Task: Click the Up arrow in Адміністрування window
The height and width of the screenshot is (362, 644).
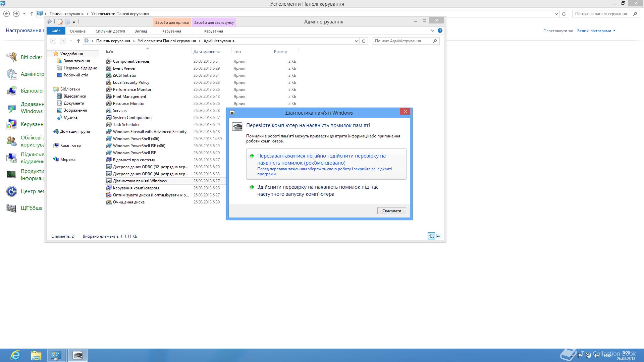Action: pyautogui.click(x=78, y=41)
